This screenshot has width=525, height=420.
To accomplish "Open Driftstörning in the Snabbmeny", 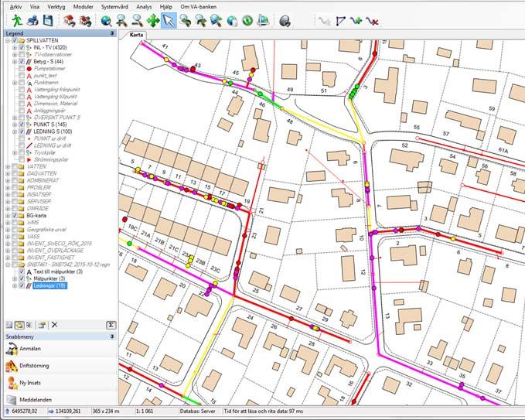I will (61, 366).
